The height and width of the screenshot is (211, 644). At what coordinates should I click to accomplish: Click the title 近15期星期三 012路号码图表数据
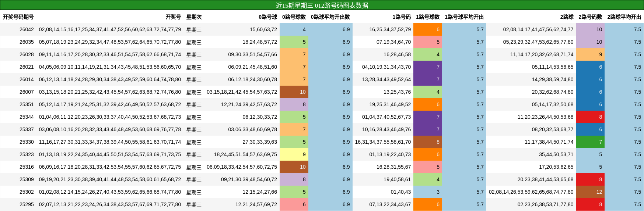click(322, 5)
